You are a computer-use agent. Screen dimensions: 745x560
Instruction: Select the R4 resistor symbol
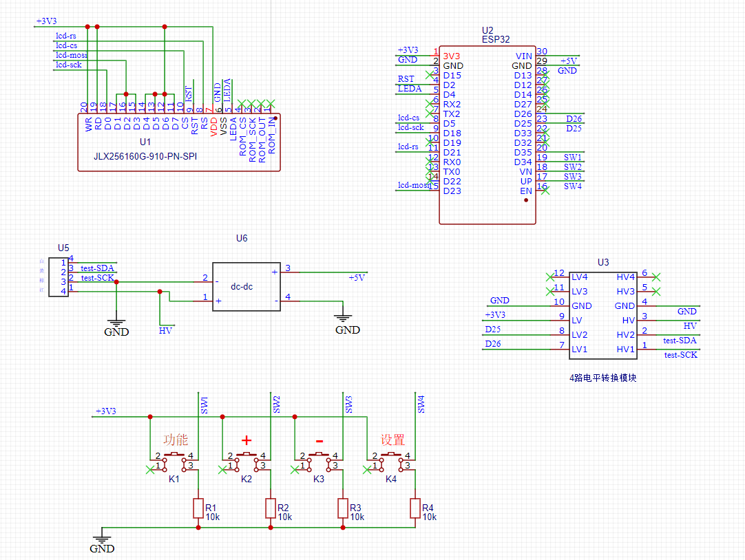(x=415, y=508)
